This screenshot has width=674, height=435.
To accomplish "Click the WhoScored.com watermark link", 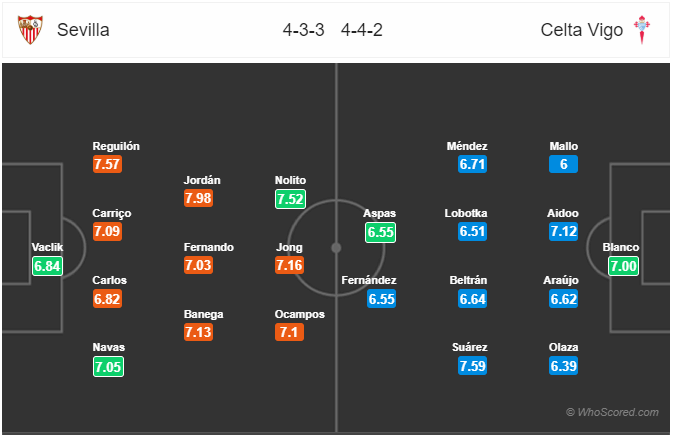I will (612, 412).
